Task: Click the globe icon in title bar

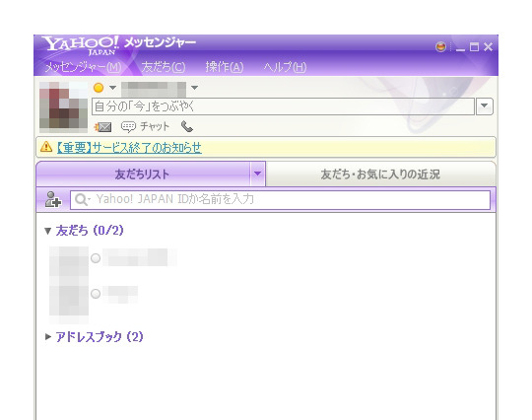Action: [440, 47]
